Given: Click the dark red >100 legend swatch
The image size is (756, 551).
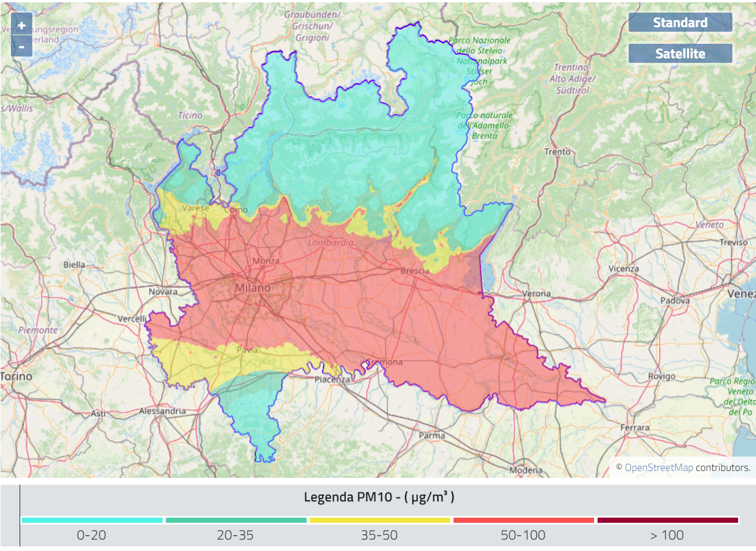Looking at the screenshot, I should (x=667, y=520).
